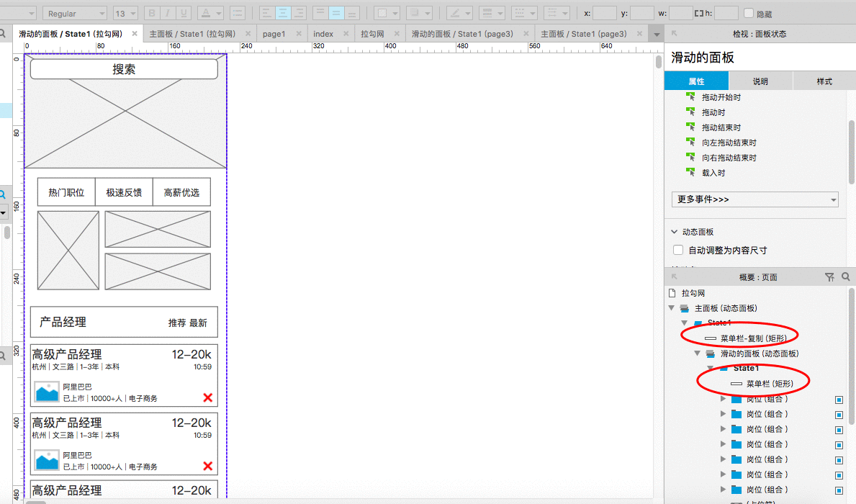Viewport: 856px width, 504px height.
Task: Select the 热门职位 button on canvas
Action: [x=66, y=192]
